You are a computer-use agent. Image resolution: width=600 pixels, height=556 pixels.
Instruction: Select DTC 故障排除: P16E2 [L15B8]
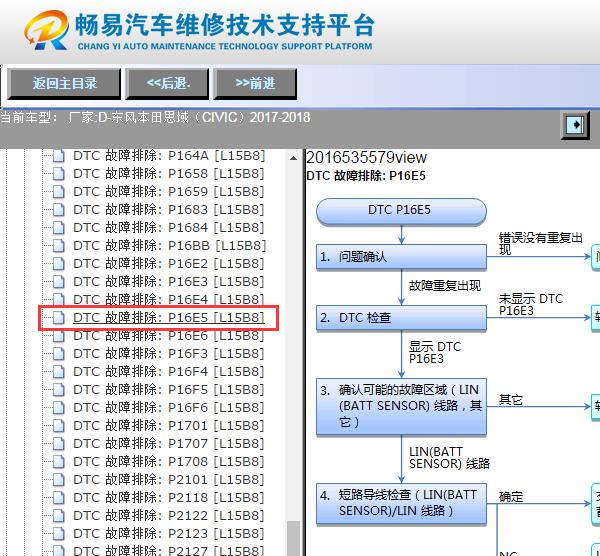click(169, 264)
